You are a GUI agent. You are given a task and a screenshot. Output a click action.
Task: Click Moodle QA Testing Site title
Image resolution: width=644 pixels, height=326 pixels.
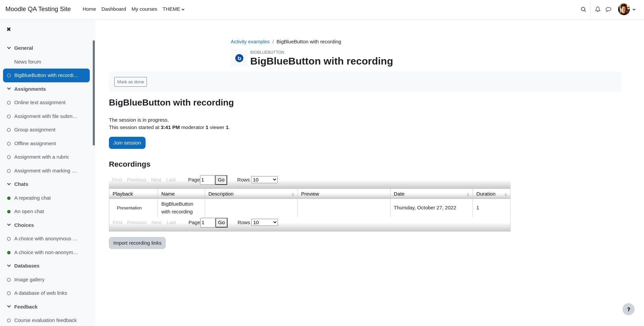(38, 9)
